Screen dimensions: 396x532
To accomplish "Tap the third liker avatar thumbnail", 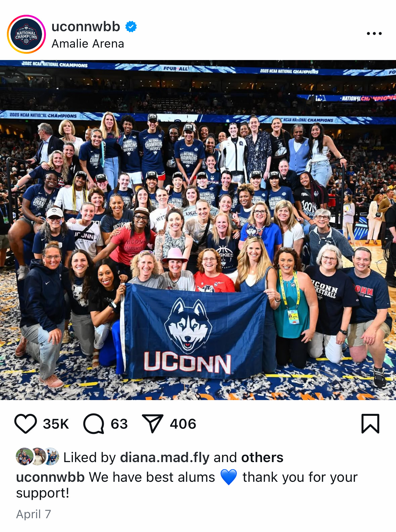I will pyautogui.click(x=52, y=457).
